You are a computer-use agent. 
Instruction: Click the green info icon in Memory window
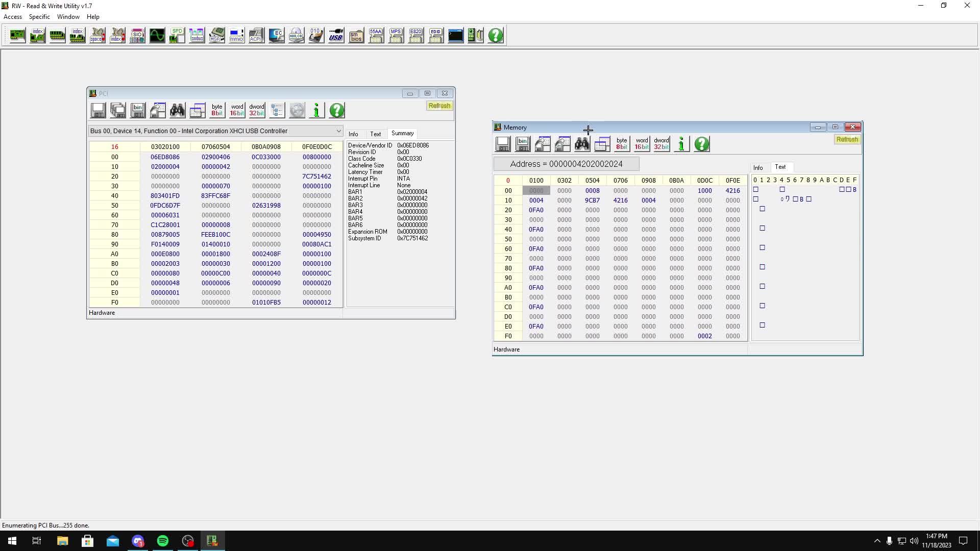point(682,144)
